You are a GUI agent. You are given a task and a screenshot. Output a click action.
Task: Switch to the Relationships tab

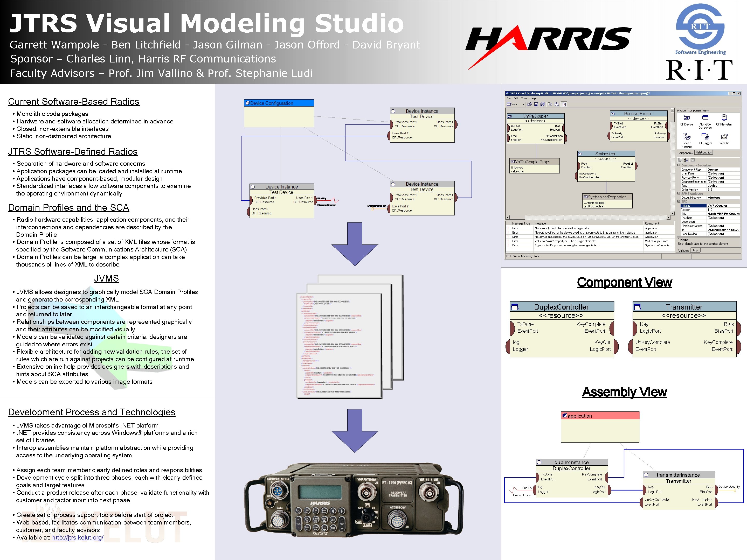pyautogui.click(x=703, y=152)
